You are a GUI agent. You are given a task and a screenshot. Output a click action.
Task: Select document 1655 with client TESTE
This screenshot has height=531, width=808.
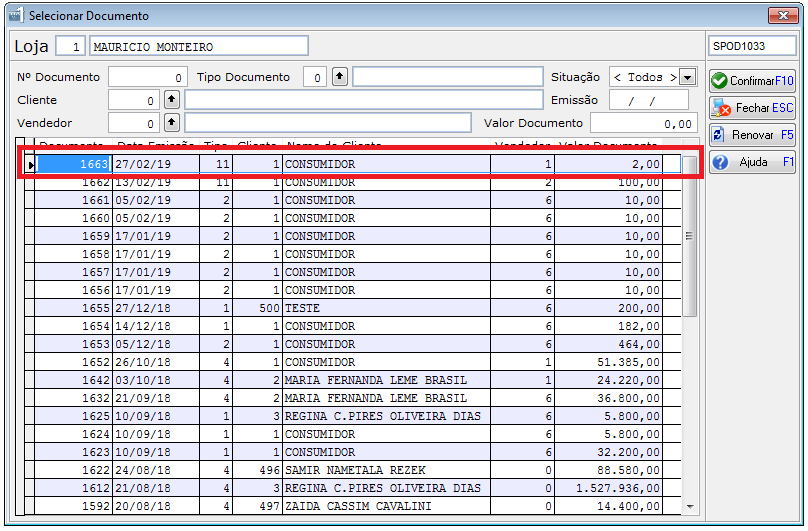coord(353,308)
